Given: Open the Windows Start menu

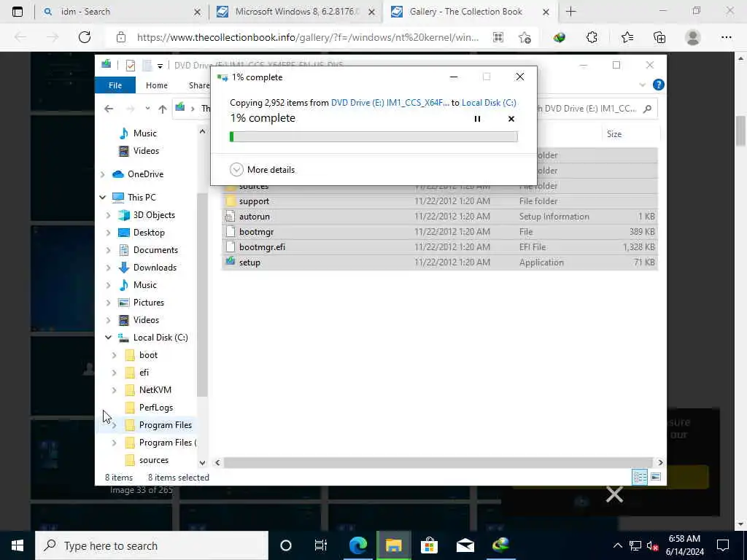Looking at the screenshot, I should (x=18, y=545).
